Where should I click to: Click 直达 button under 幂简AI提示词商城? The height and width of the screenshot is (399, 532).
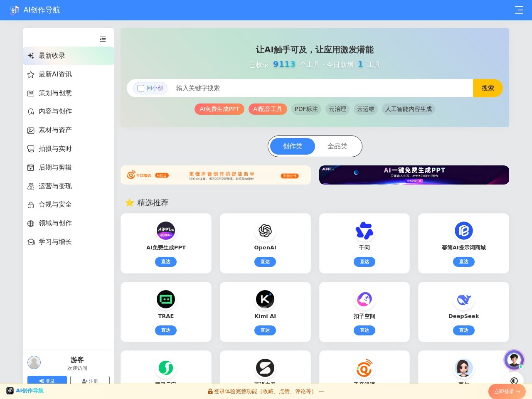point(464,262)
